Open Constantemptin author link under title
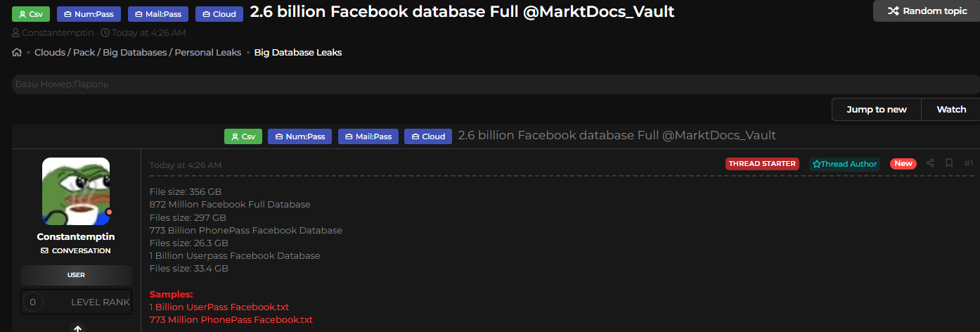Viewport: 980px width, 332px height. tap(58, 33)
